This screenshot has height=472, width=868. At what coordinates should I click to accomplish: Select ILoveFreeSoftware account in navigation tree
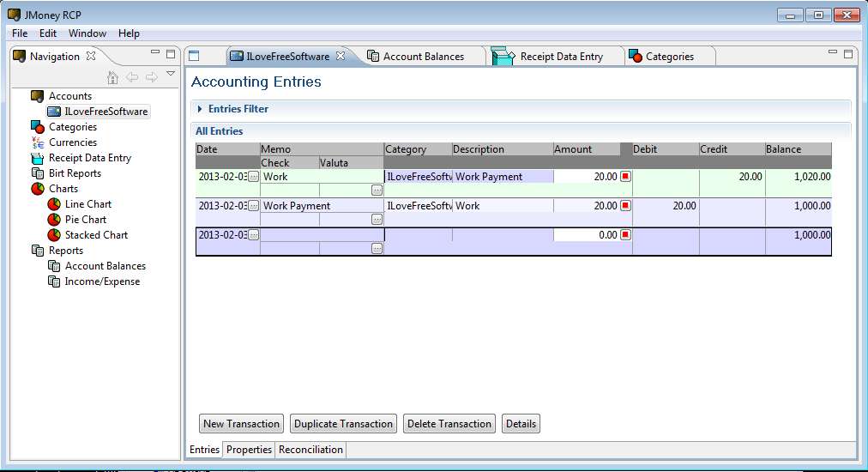point(105,112)
